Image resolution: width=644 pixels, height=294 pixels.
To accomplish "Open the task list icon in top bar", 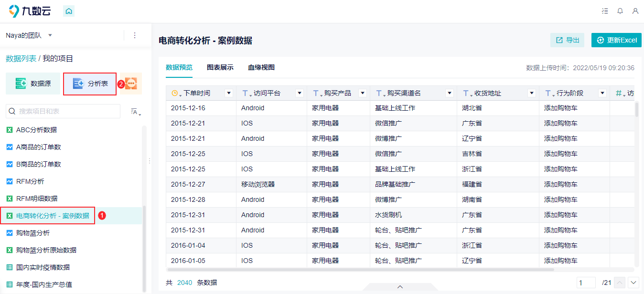I will tap(605, 11).
